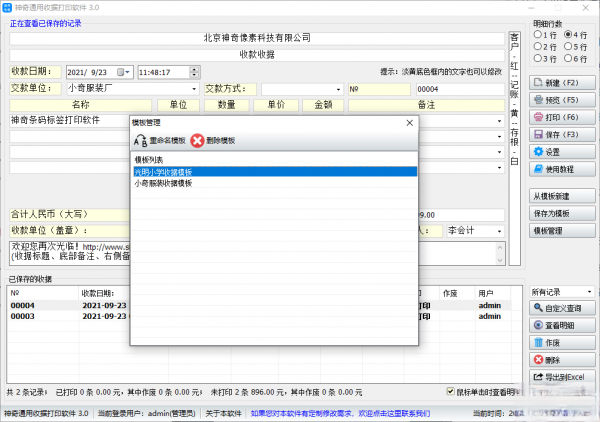The height and width of the screenshot is (422, 600).
Task: Click 导出到Excel export button
Action: pos(563,376)
